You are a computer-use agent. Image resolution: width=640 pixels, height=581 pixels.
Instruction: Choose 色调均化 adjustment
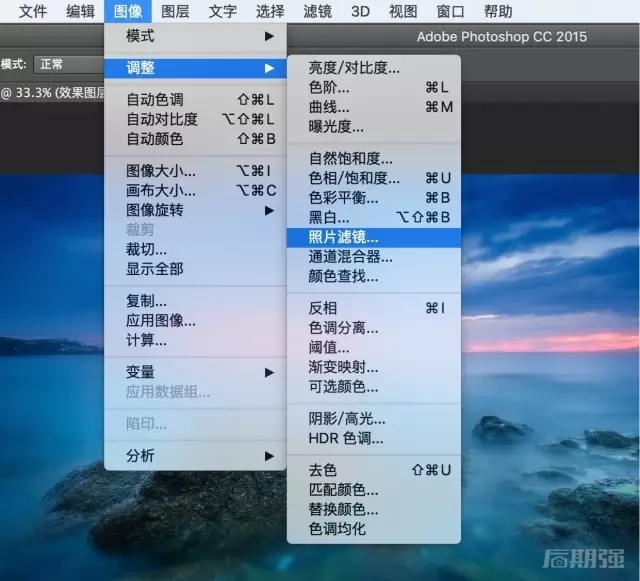pos(374,529)
